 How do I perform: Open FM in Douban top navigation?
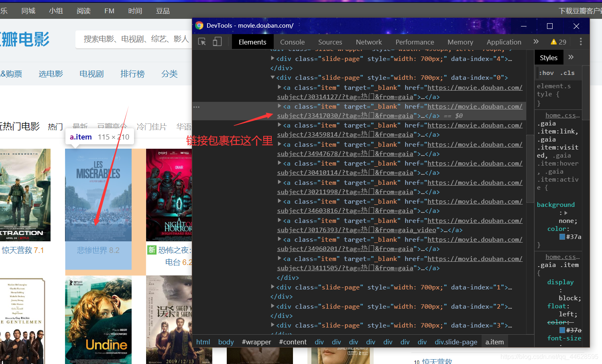click(x=110, y=11)
